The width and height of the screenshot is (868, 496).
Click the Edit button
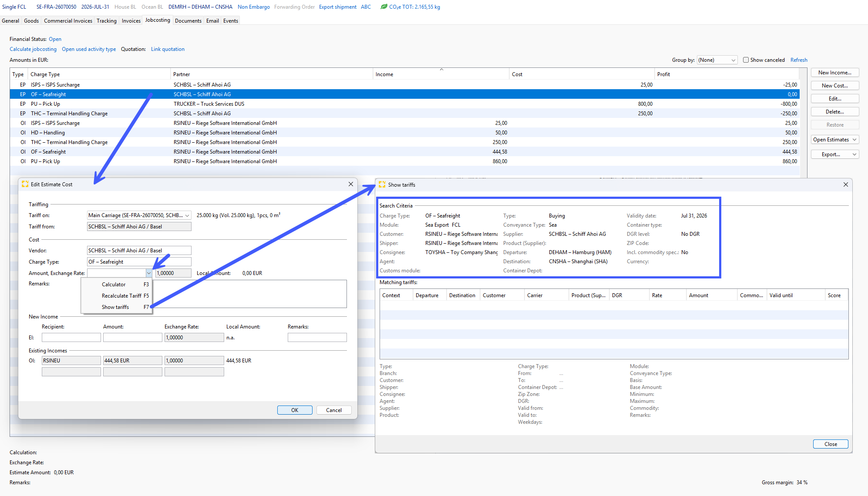click(x=835, y=99)
